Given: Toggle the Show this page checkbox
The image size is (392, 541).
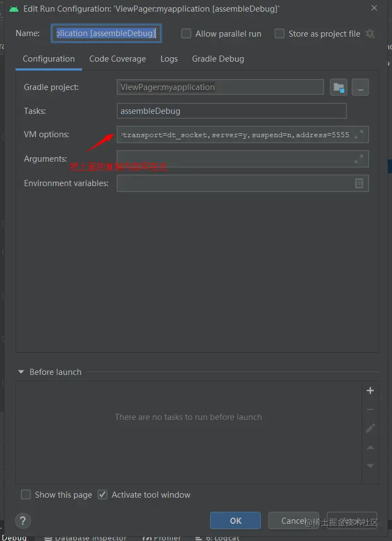Looking at the screenshot, I should click(26, 495).
